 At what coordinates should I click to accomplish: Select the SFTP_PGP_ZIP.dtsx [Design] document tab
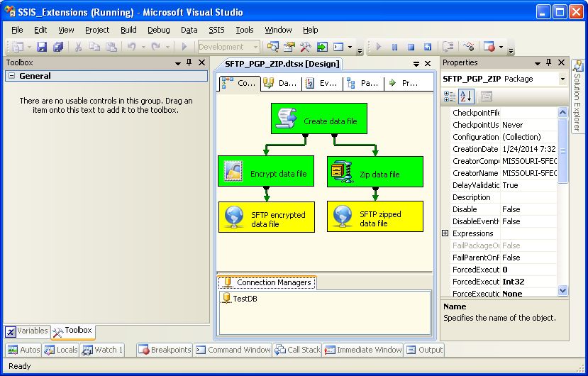282,64
